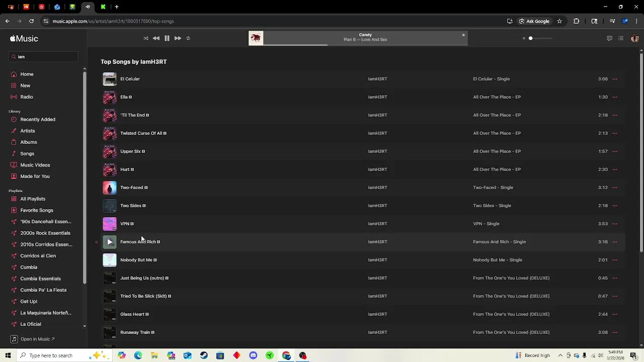Screen dimensions: 644x362
Task: Click El Celular album artwork
Action: click(110, 79)
